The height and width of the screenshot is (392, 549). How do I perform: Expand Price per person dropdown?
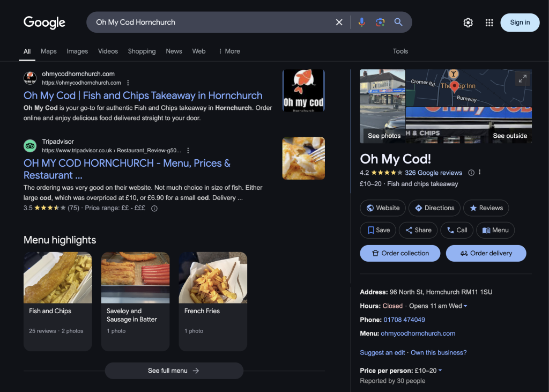(440, 371)
